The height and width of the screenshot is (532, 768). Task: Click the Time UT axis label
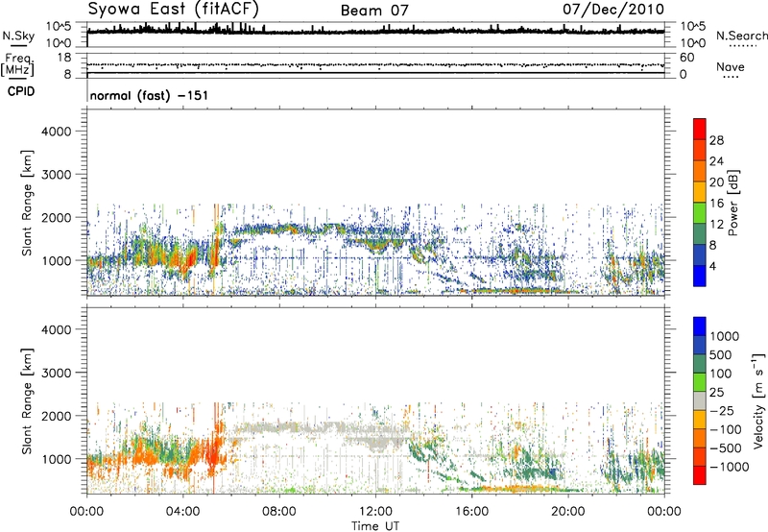click(375, 526)
